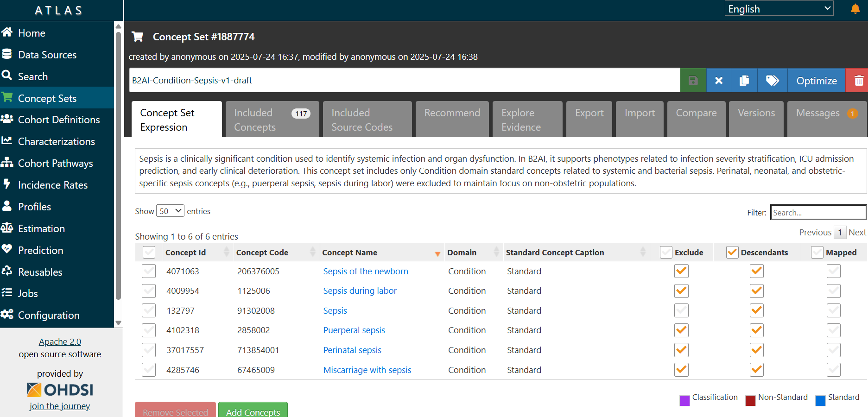Viewport: 868px width, 417px height.
Task: Open the notifications bell icon
Action: pos(855,9)
